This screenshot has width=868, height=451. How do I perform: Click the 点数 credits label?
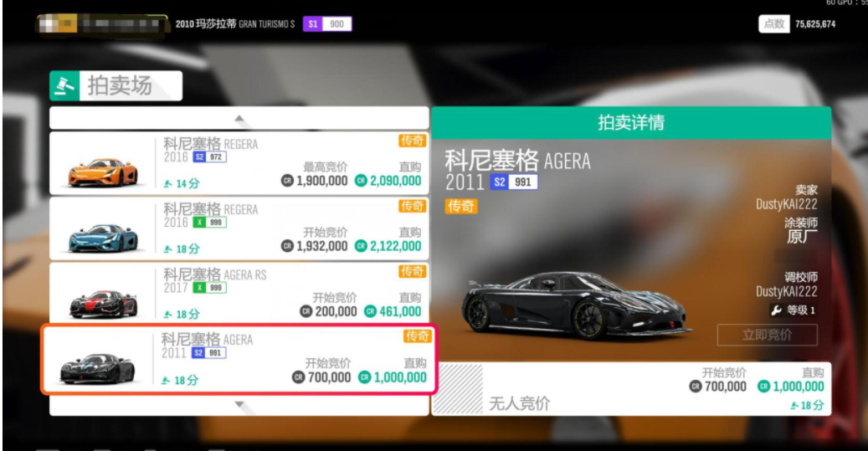point(774,23)
